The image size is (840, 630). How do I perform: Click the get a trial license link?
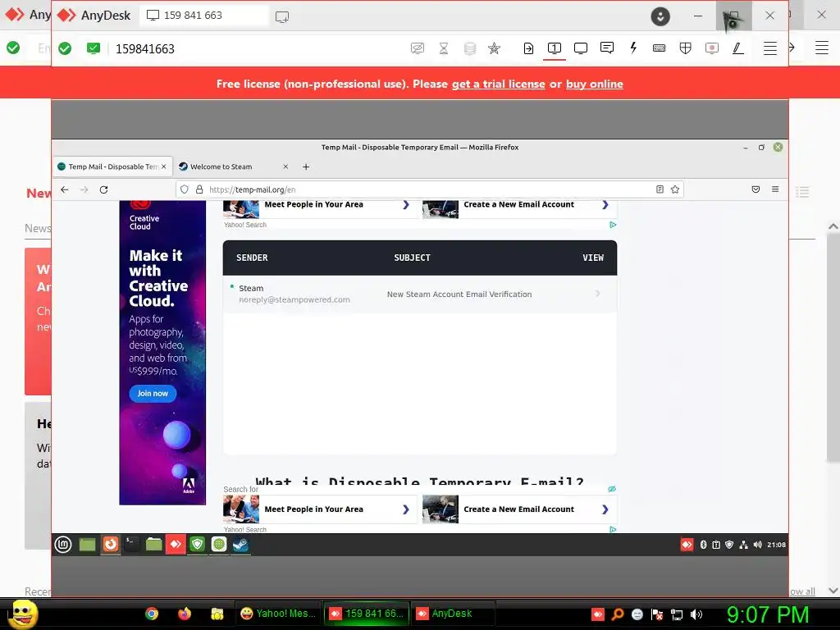[498, 84]
